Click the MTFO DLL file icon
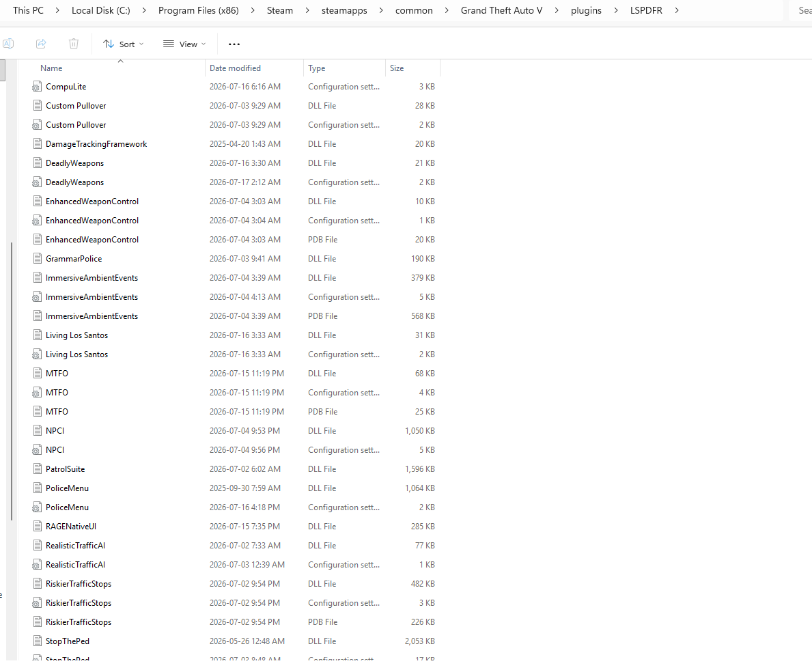Image resolution: width=812 pixels, height=670 pixels. click(37, 374)
